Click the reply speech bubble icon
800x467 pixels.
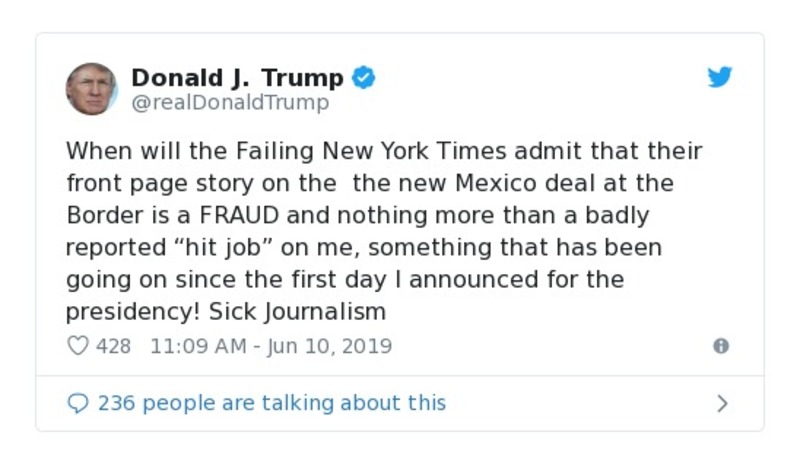pos(77,403)
